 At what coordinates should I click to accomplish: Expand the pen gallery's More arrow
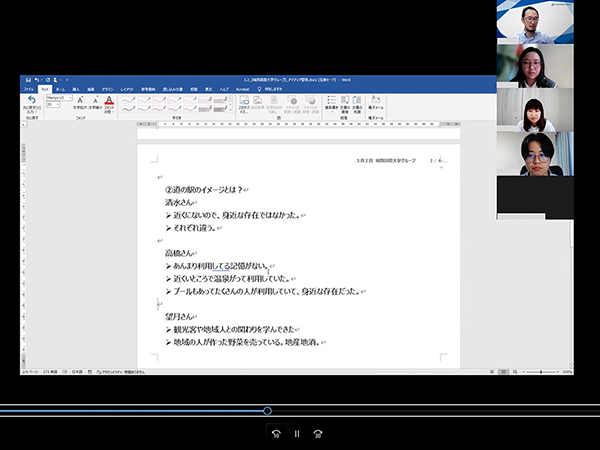coord(230,111)
